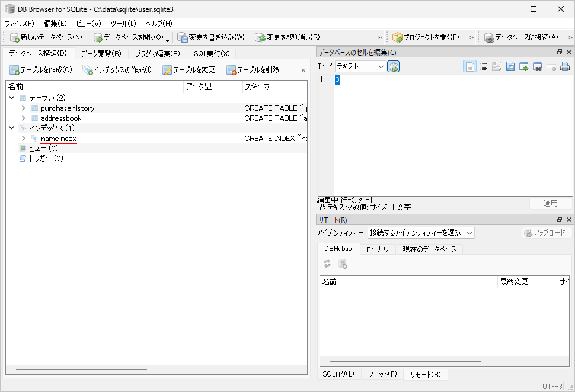Expand the purchasehistory table node
The width and height of the screenshot is (575, 392).
point(23,108)
